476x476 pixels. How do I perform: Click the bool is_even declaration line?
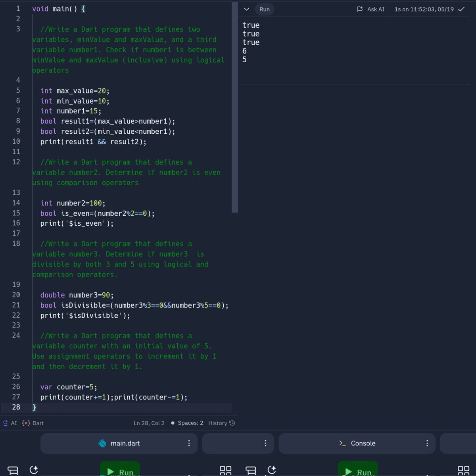[x=98, y=213]
